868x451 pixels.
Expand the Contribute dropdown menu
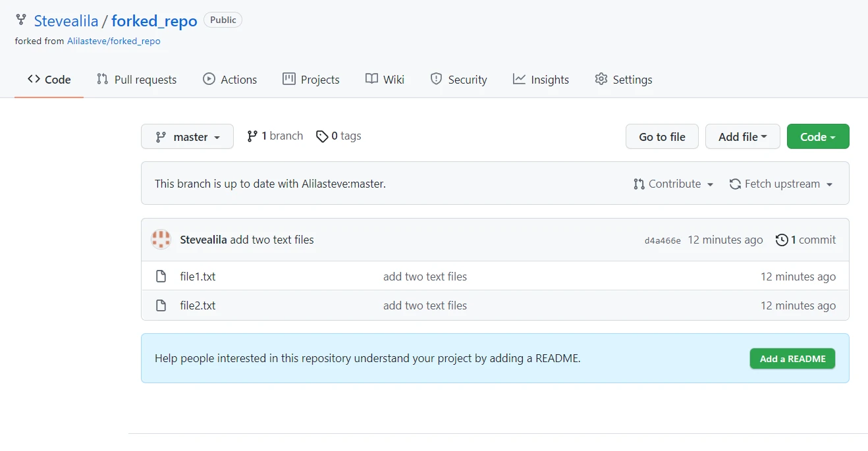[674, 184]
